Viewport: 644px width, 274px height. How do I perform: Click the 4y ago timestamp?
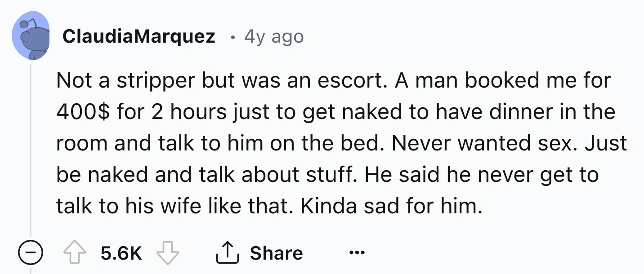[x=273, y=36]
